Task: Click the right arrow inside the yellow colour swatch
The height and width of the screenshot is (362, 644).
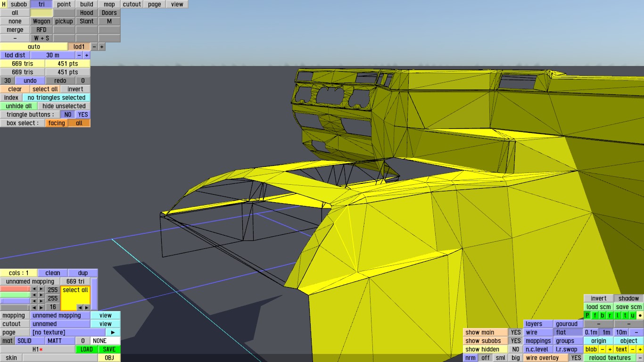Action: tap(87, 307)
